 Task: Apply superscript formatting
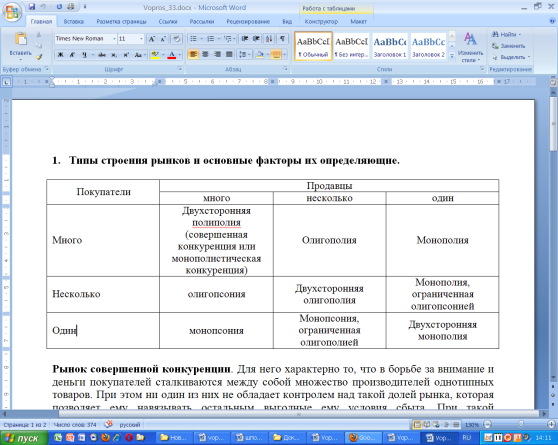[126, 55]
